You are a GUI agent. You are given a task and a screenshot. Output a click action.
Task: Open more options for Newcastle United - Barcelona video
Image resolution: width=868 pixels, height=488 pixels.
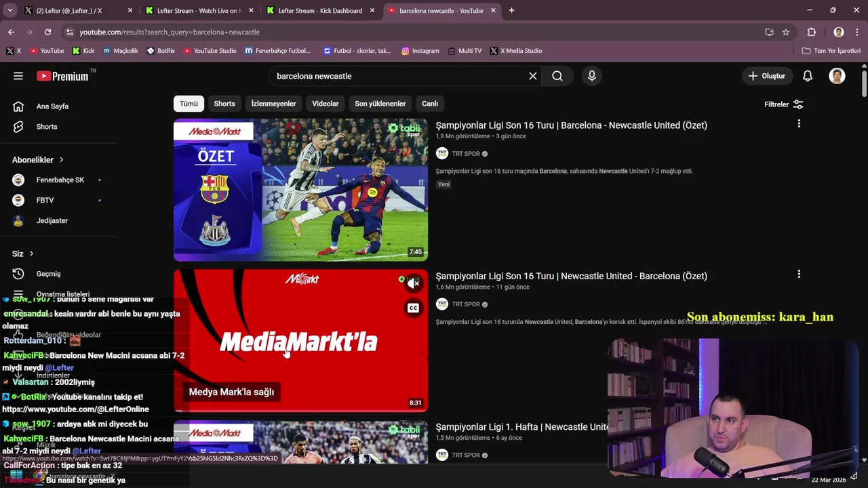pos(799,274)
